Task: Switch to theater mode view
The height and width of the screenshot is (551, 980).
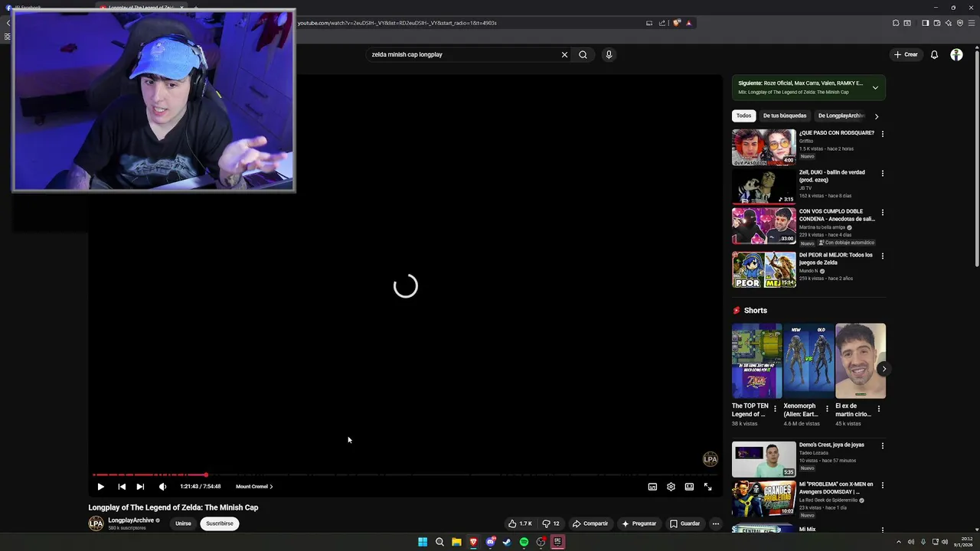Action: pyautogui.click(x=689, y=487)
